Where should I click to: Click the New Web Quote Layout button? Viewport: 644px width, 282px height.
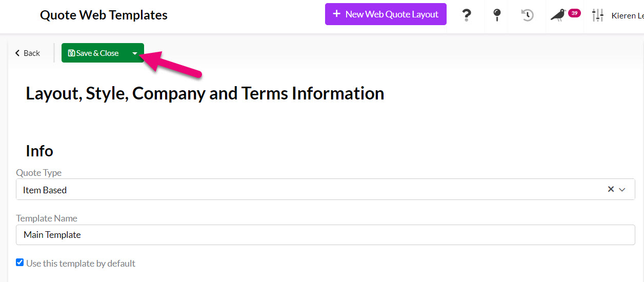[x=386, y=14]
